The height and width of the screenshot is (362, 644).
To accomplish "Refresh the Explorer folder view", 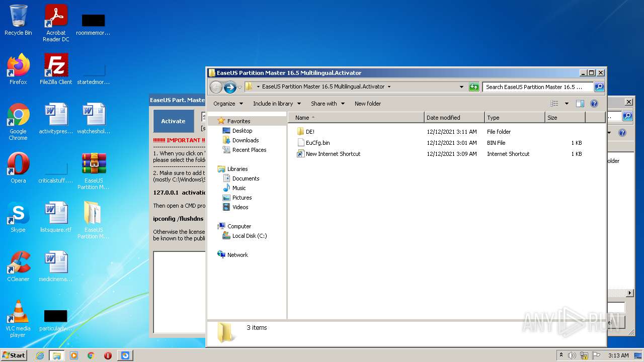I will point(474,86).
